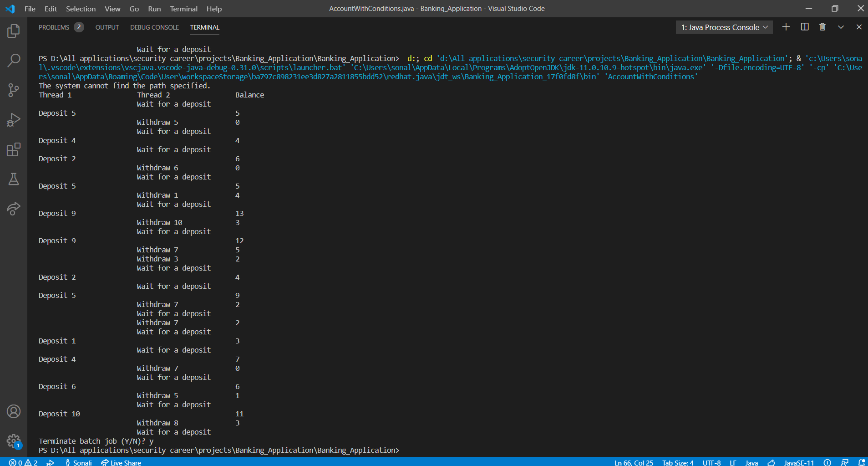Click 'Withdraw 8' output line
The width and height of the screenshot is (868, 466).
[x=157, y=423]
